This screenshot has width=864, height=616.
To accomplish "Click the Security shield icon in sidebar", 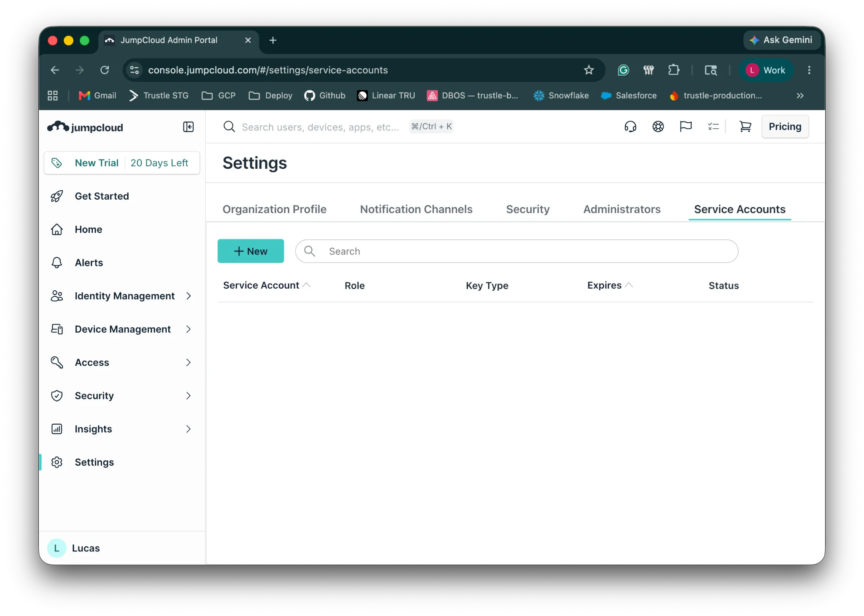I will 57,396.
